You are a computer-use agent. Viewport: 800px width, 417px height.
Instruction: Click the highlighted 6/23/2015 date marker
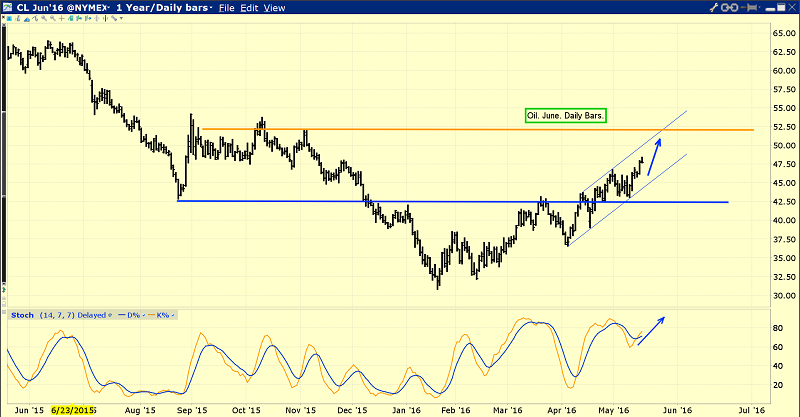74,410
